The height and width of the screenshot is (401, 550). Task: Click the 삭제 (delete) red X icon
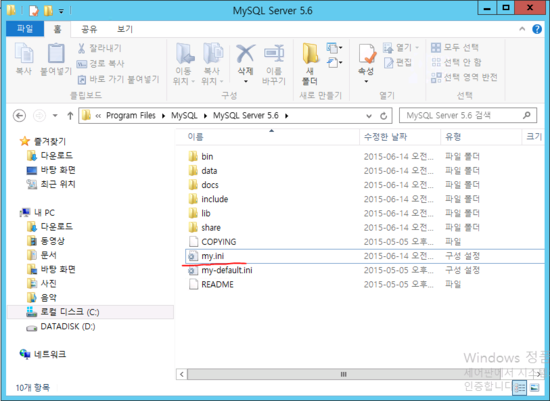(246, 64)
